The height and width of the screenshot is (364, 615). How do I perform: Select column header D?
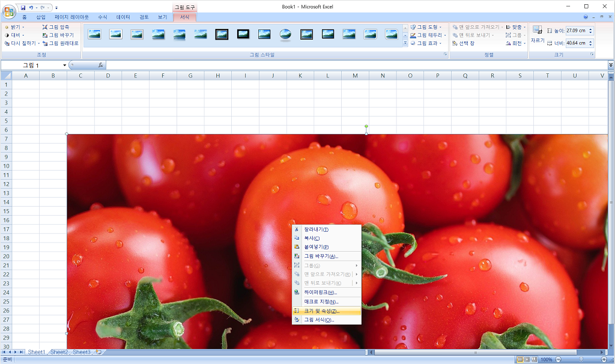[x=108, y=76]
